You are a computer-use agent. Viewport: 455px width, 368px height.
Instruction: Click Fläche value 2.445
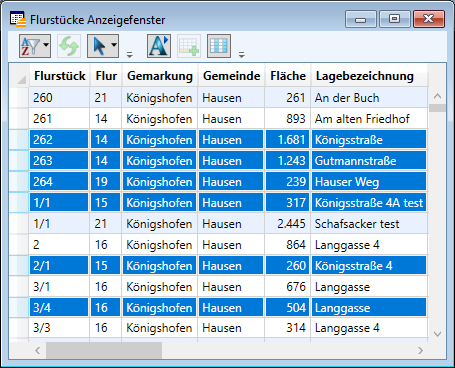(288, 224)
